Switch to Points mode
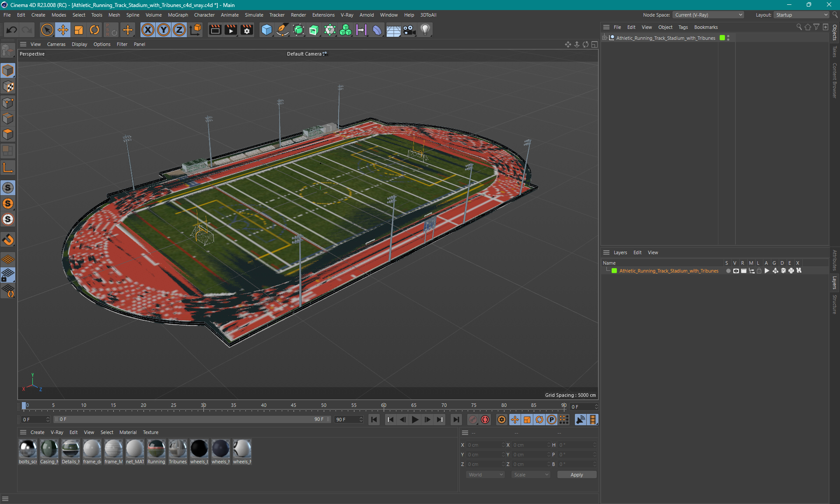 pos(8,103)
